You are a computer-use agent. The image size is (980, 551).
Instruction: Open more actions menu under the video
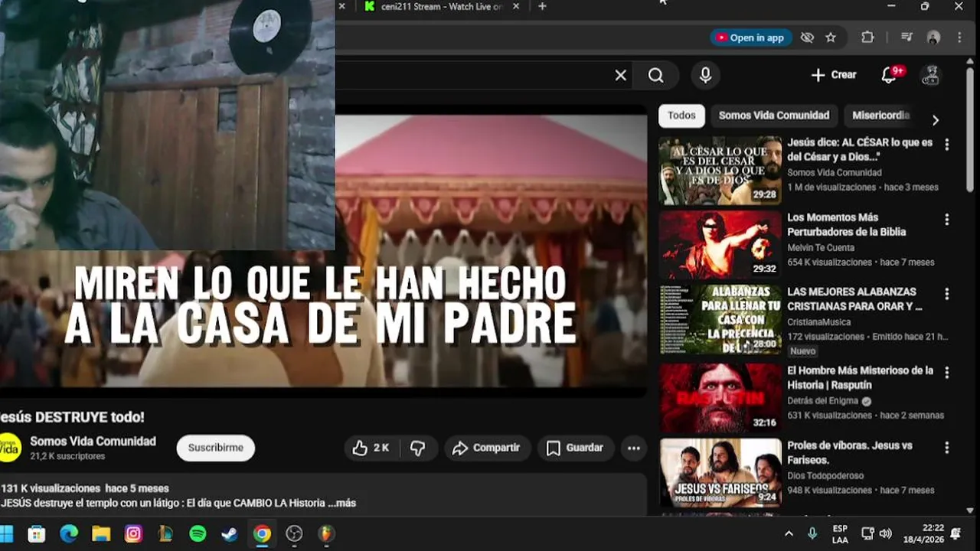[x=634, y=448]
